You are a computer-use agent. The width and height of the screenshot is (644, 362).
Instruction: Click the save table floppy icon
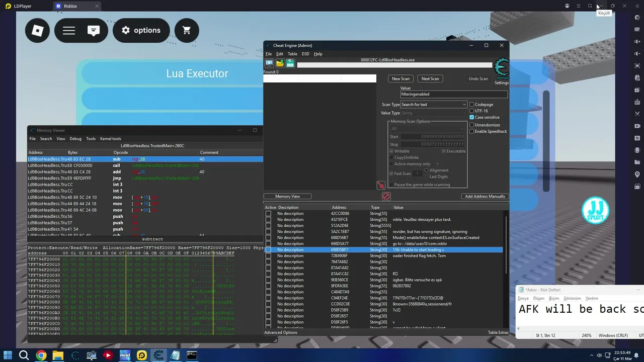(290, 63)
